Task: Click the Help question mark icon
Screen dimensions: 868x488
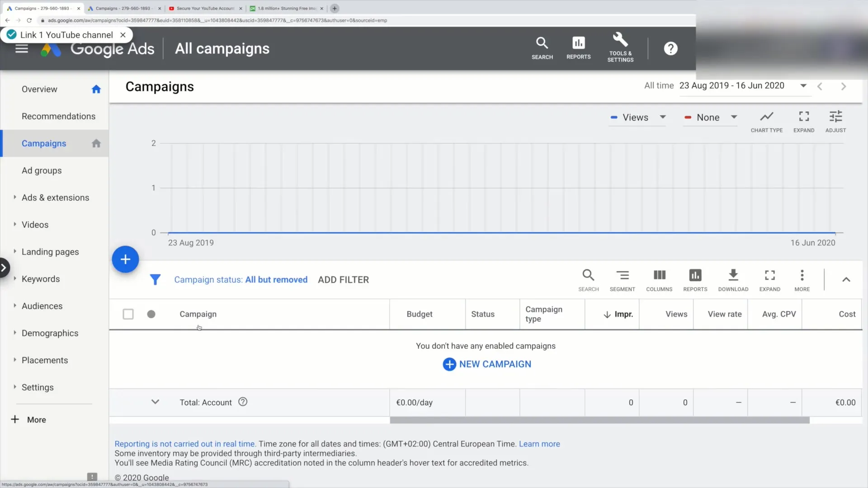Action: pos(671,48)
